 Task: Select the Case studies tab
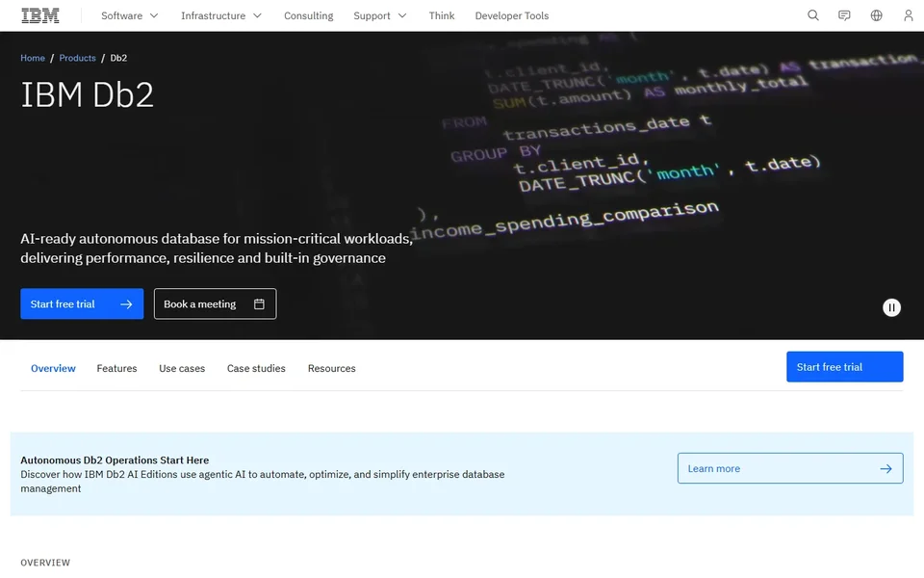(256, 368)
